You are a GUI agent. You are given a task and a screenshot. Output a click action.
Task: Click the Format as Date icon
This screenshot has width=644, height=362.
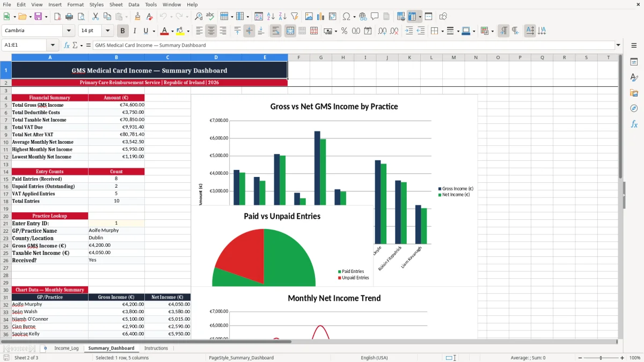[x=368, y=31]
